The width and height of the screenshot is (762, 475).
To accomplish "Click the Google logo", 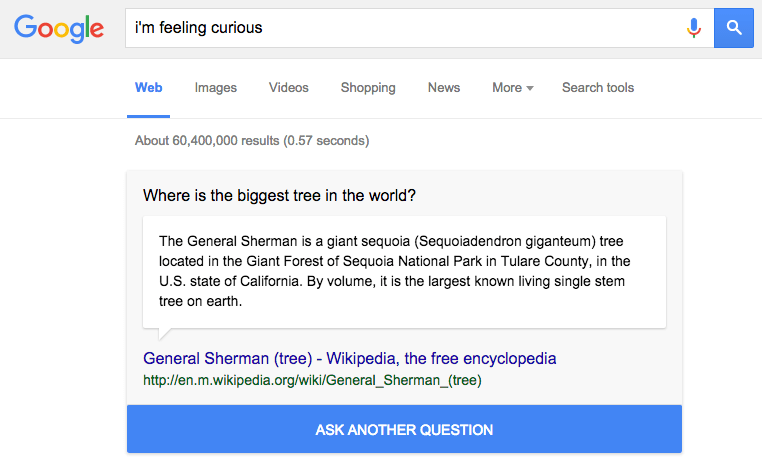I will pos(59,29).
